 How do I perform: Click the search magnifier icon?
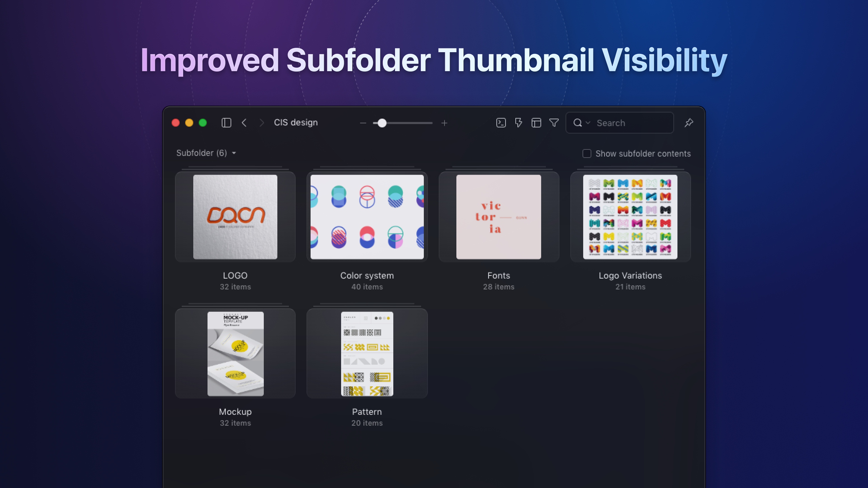578,123
